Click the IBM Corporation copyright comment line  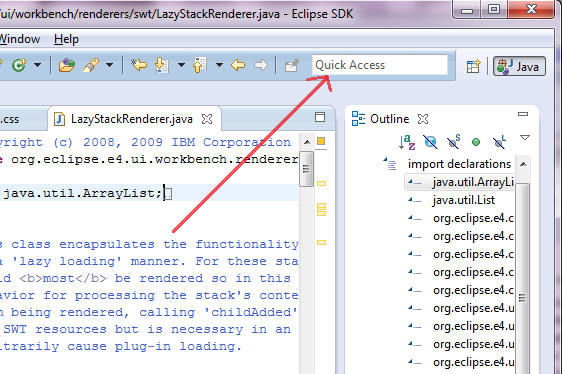(145, 142)
